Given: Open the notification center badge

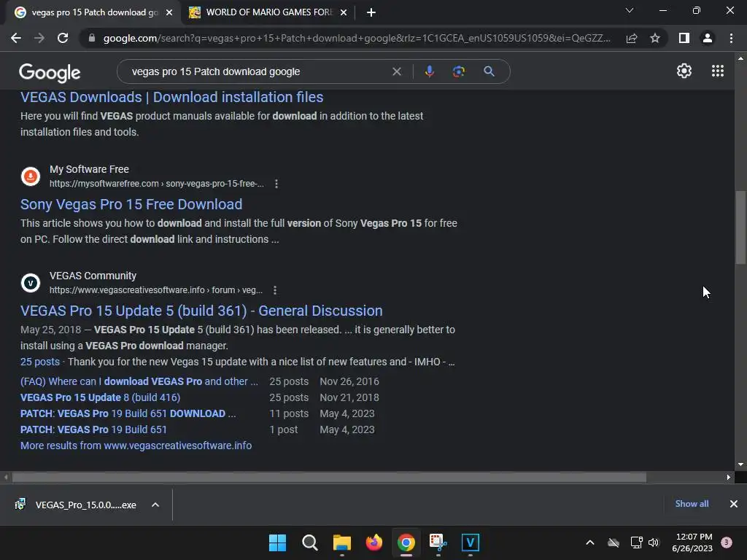Looking at the screenshot, I should click(x=727, y=542).
